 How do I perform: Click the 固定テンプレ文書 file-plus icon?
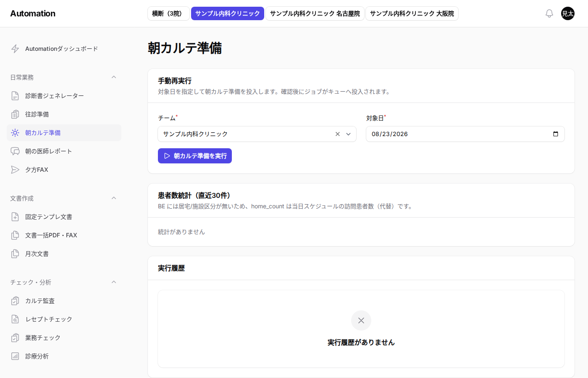click(15, 217)
